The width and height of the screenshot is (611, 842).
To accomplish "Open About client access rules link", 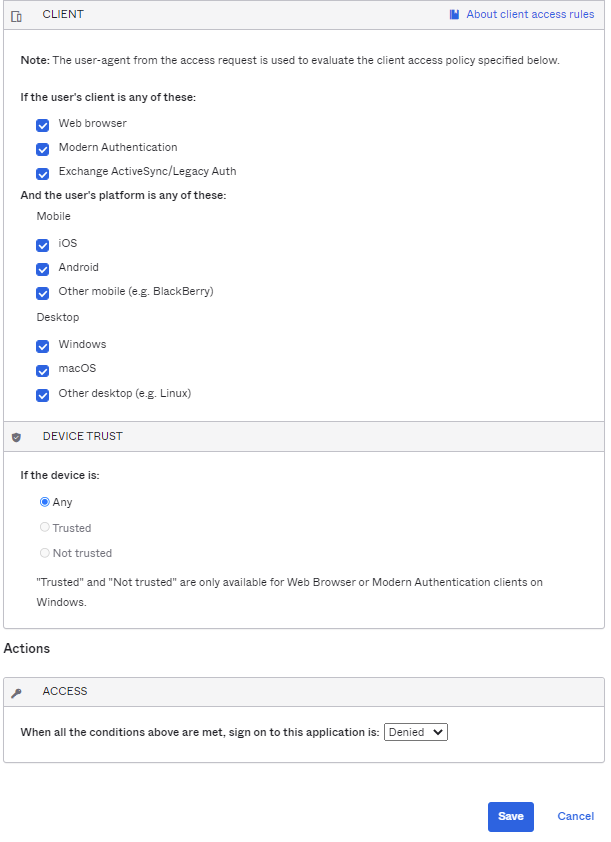I will (x=530, y=15).
